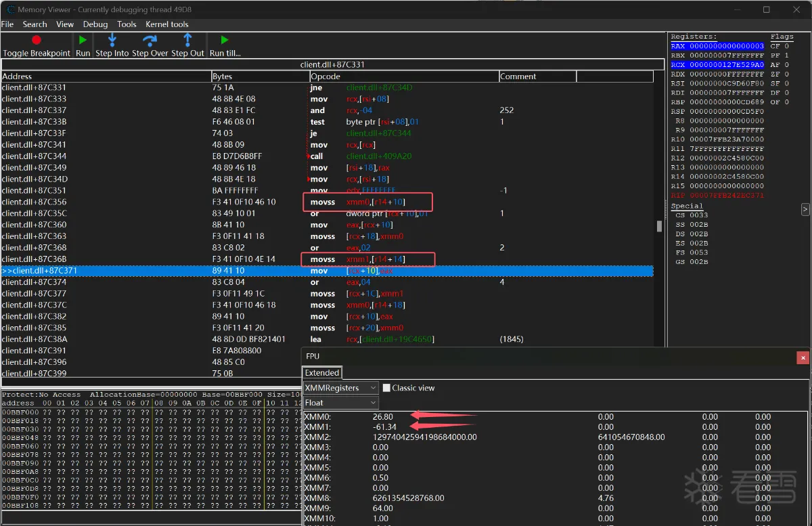The width and height of the screenshot is (812, 526).
Task: Enable the Classic view checkbox
Action: click(x=386, y=388)
